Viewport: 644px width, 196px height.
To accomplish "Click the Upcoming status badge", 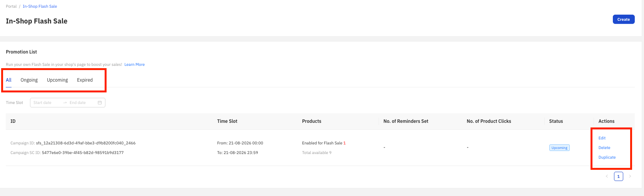I will click(x=559, y=147).
